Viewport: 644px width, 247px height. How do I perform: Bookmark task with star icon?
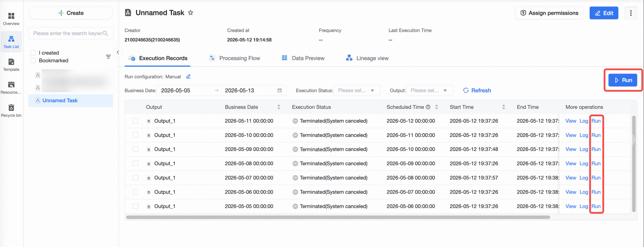tap(191, 13)
